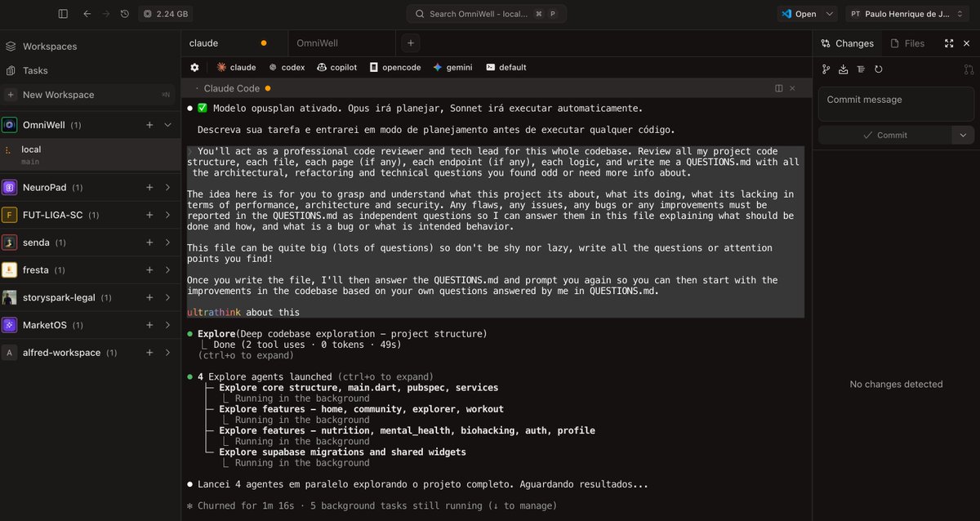Viewport: 980px width, 521px height.
Task: Select the MarketOS workspace
Action: tap(46, 325)
